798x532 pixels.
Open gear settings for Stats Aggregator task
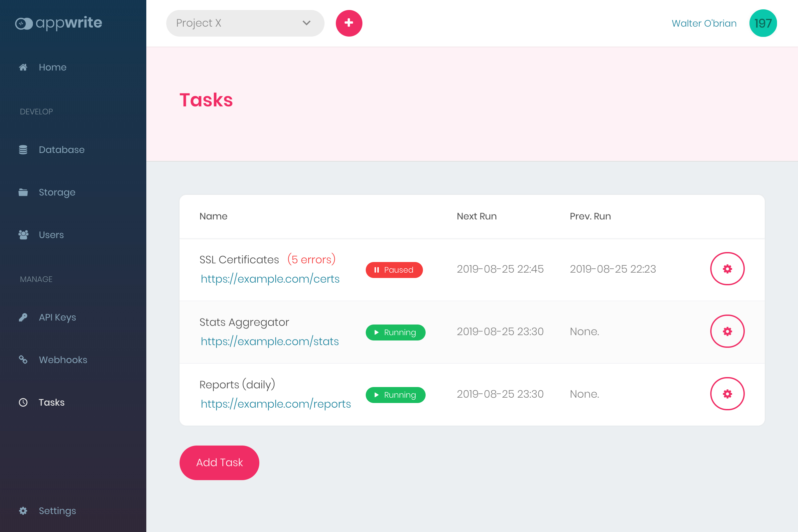pos(727,331)
